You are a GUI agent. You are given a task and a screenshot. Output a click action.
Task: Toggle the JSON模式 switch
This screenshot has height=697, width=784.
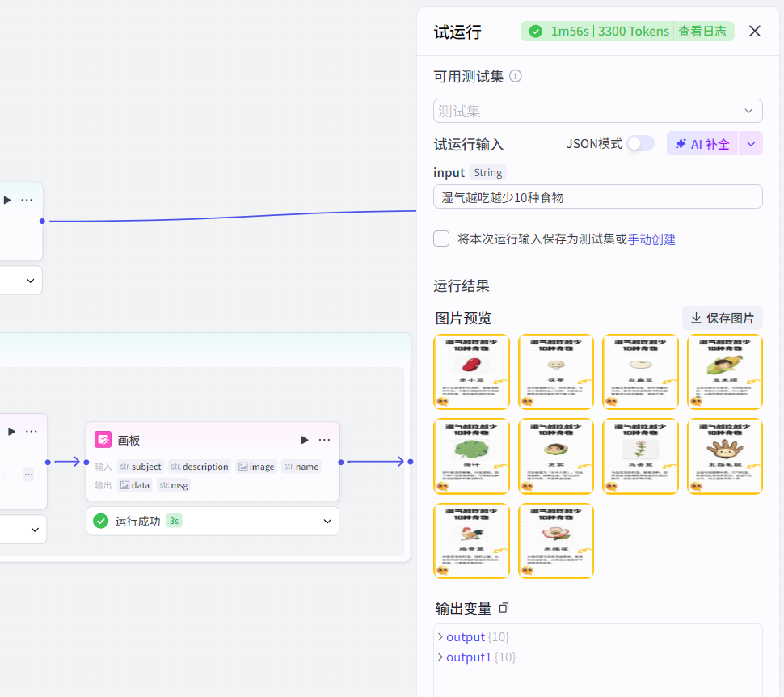coord(639,142)
